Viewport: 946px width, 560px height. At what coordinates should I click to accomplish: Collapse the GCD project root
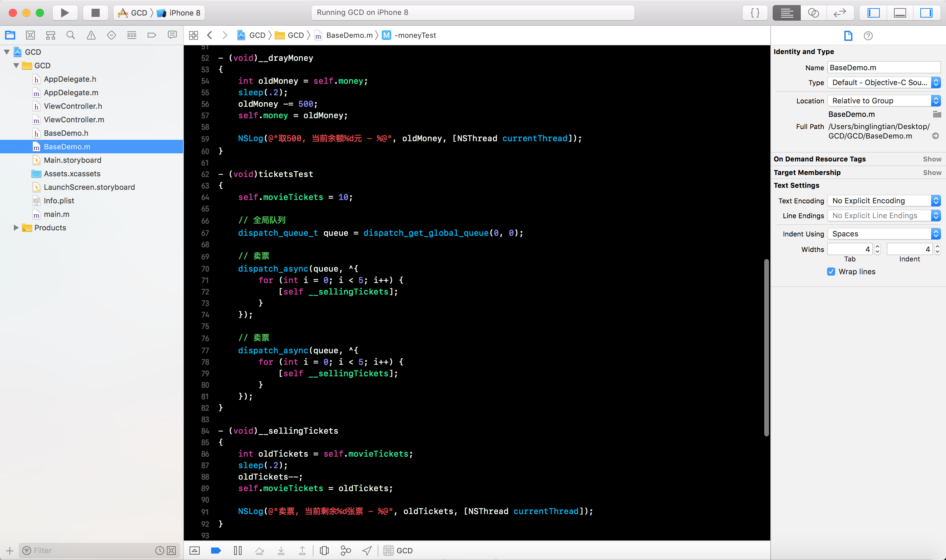click(7, 52)
